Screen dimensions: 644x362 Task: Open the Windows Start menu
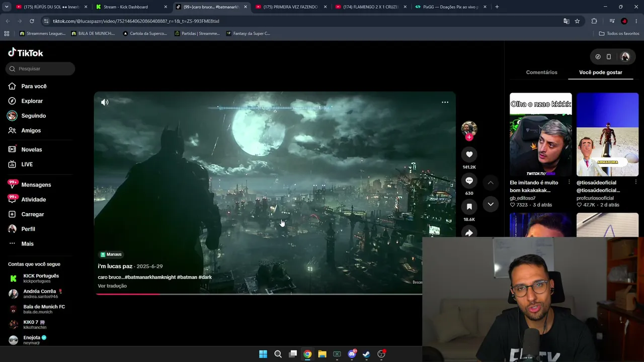coord(263,354)
